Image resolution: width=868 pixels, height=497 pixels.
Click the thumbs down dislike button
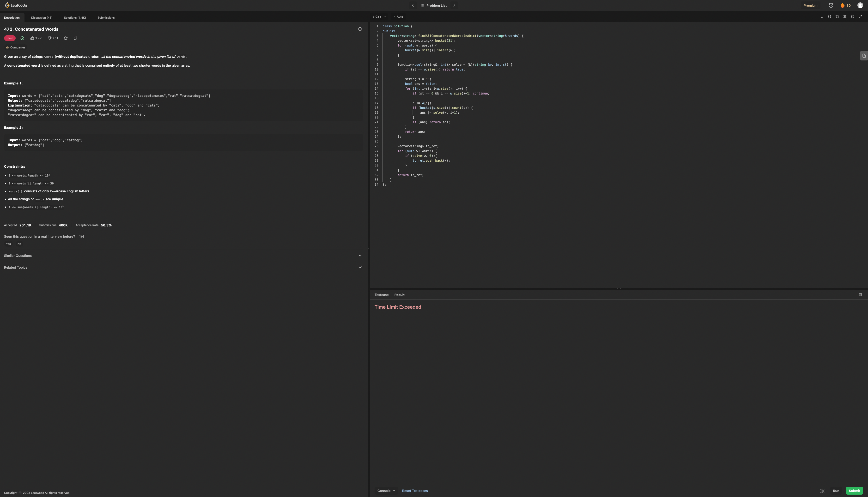pos(49,38)
